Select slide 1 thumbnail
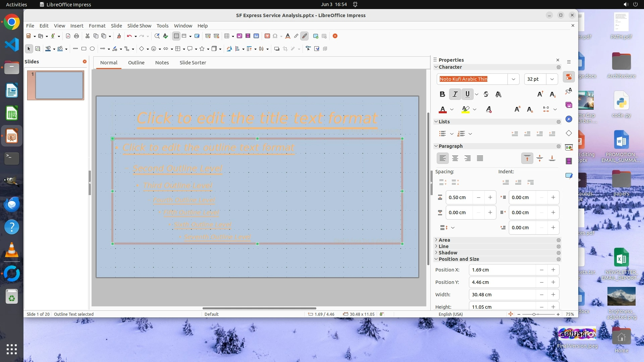 tap(56, 85)
